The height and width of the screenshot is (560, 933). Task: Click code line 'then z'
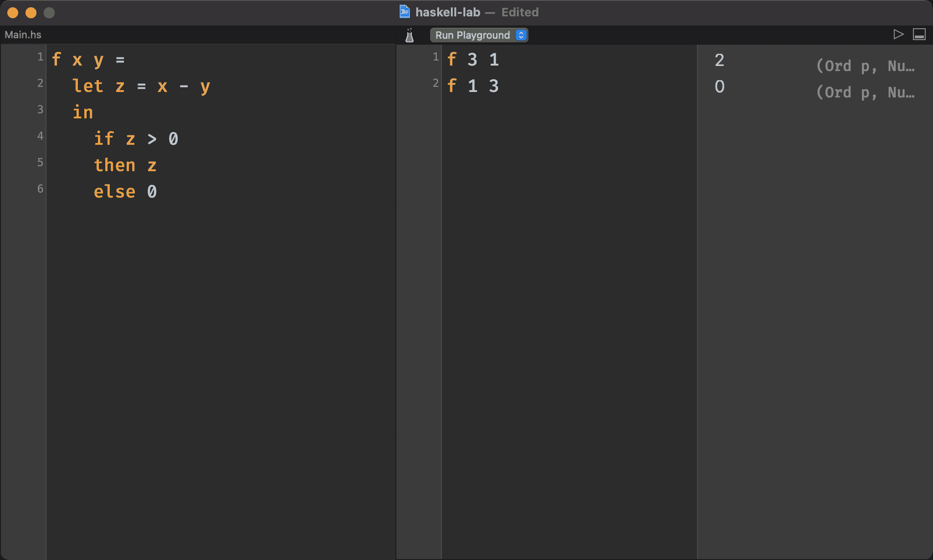point(125,165)
